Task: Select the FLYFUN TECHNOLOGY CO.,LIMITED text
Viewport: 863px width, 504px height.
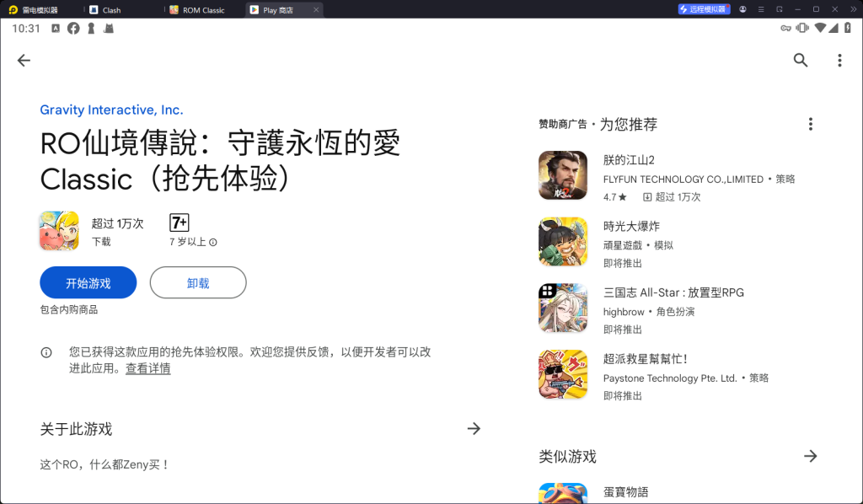Action: tap(683, 180)
